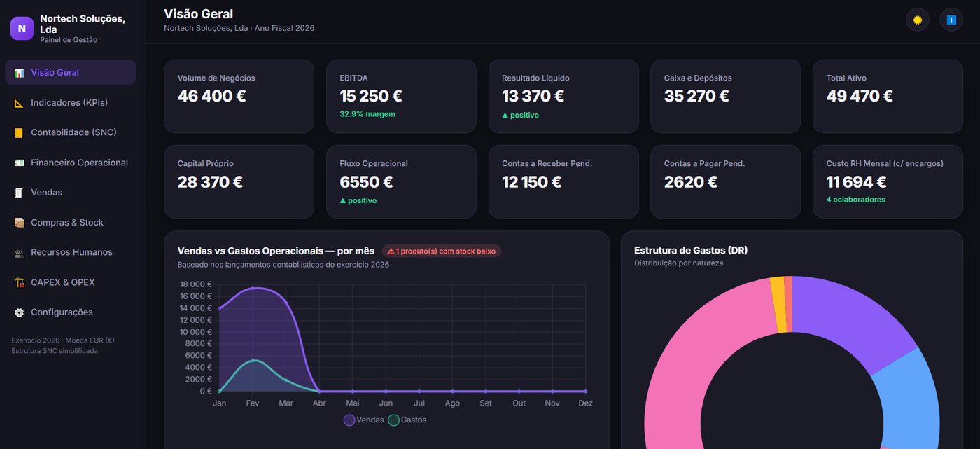
Task: Click the Volume de Negócios card
Action: (x=239, y=96)
